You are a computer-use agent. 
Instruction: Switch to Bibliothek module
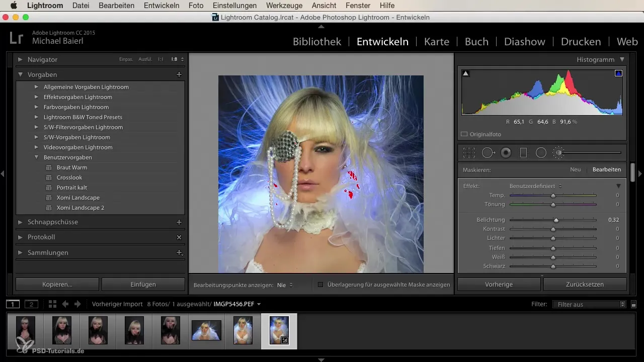317,42
